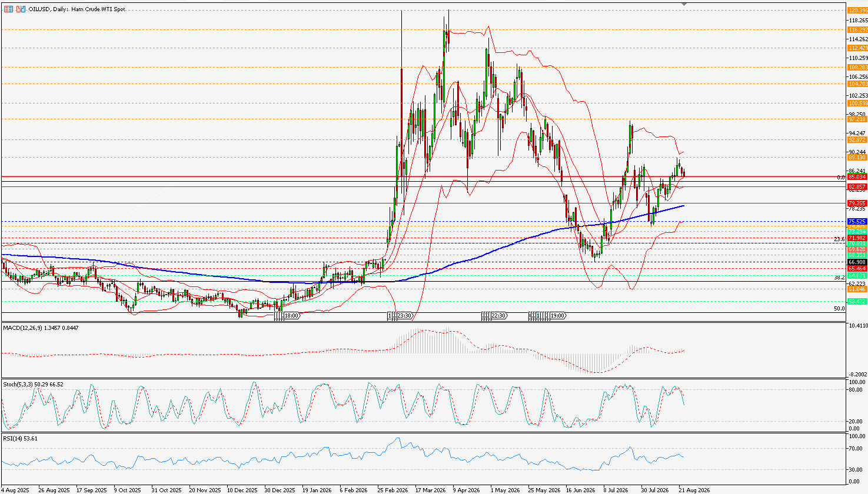Click the black 66.908 price level label

[x=856, y=262]
